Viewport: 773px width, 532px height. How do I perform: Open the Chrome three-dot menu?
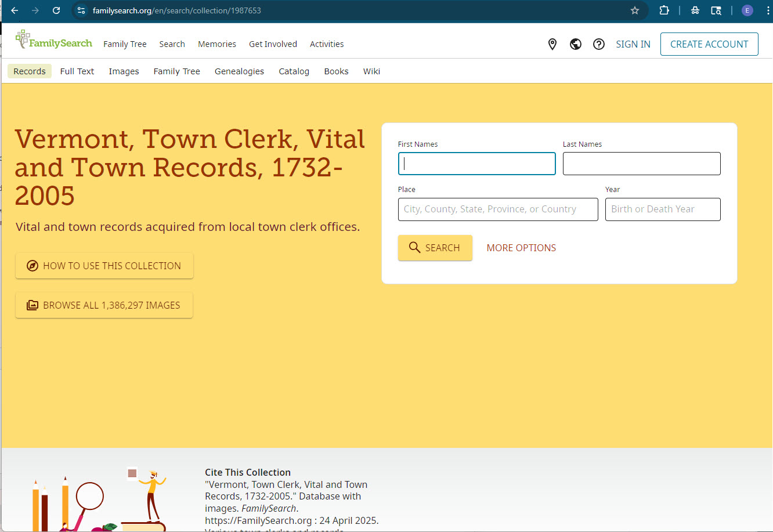[767, 10]
